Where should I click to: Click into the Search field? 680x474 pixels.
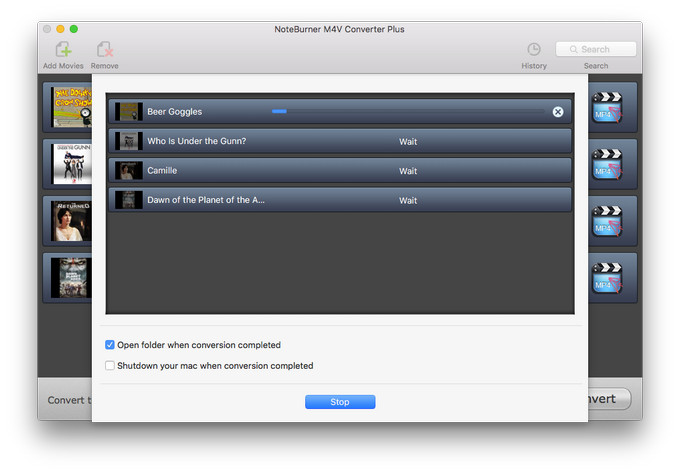coord(596,49)
